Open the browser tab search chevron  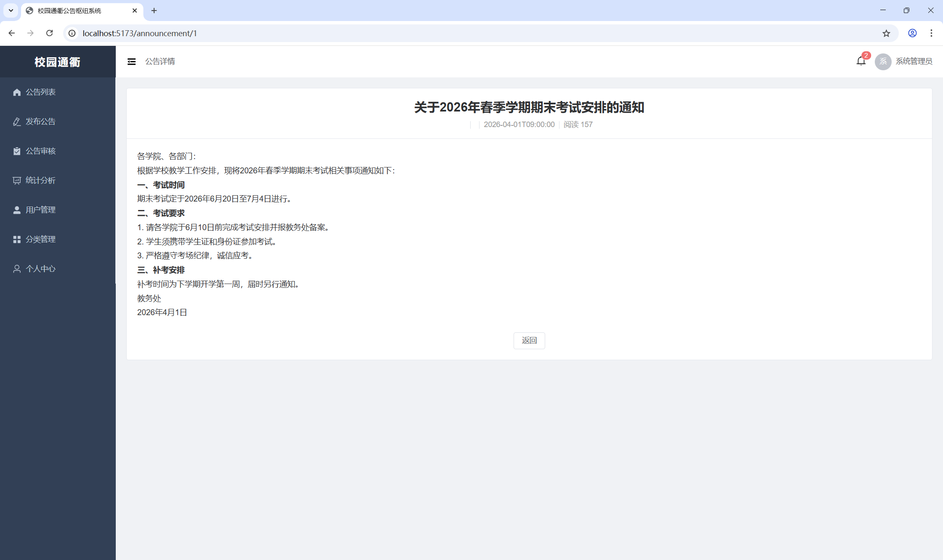click(11, 11)
